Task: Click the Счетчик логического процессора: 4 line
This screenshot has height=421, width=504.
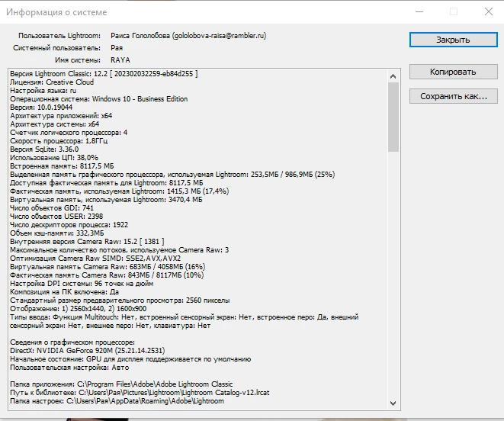Action: (x=69, y=132)
